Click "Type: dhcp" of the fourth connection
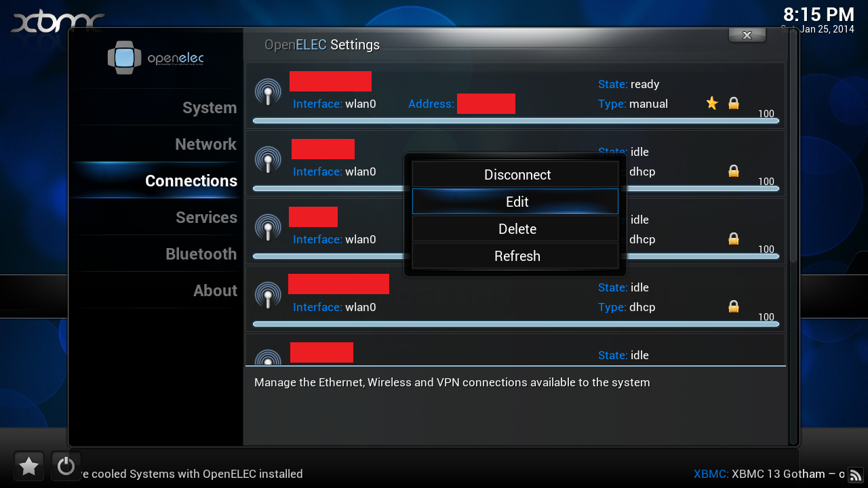This screenshot has height=488, width=868. [627, 307]
